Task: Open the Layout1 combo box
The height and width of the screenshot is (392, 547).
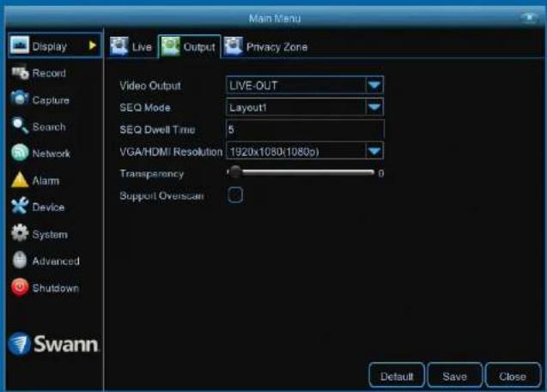Action: coord(305,107)
